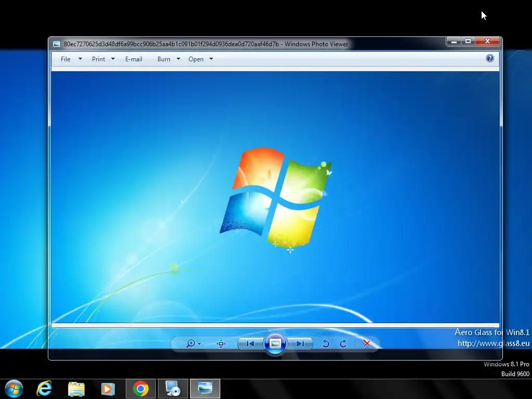Screen dimensions: 532x399
Task: Open Photo Viewer help icon
Action: (x=489, y=58)
